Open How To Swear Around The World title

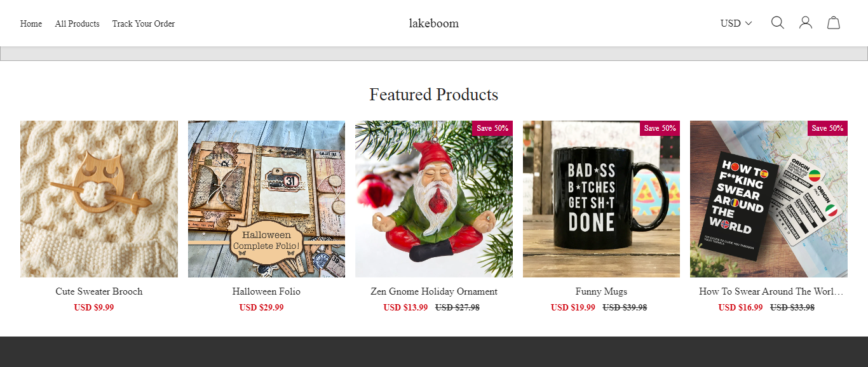coord(771,291)
